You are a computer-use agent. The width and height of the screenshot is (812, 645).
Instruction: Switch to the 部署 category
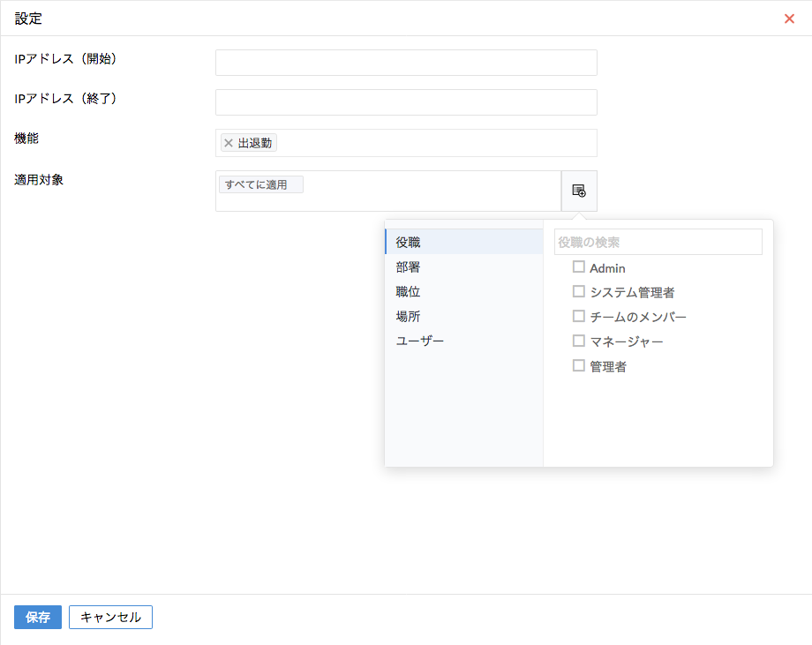coord(464,266)
